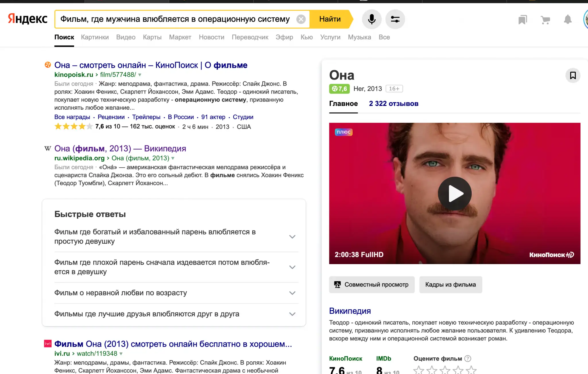This screenshot has width=588, height=374.
Task: Open search settings filter icon
Action: pyautogui.click(x=395, y=19)
